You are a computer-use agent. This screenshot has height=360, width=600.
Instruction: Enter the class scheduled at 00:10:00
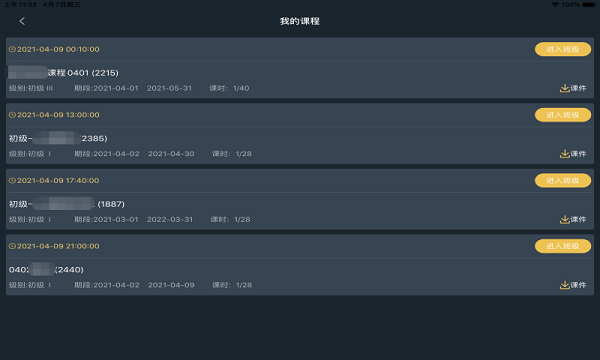[x=562, y=49]
